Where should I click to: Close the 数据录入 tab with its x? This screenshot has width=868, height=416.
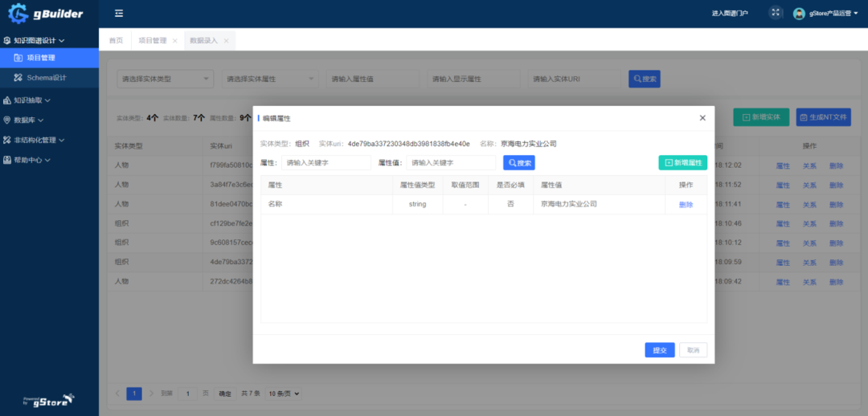pyautogui.click(x=226, y=41)
